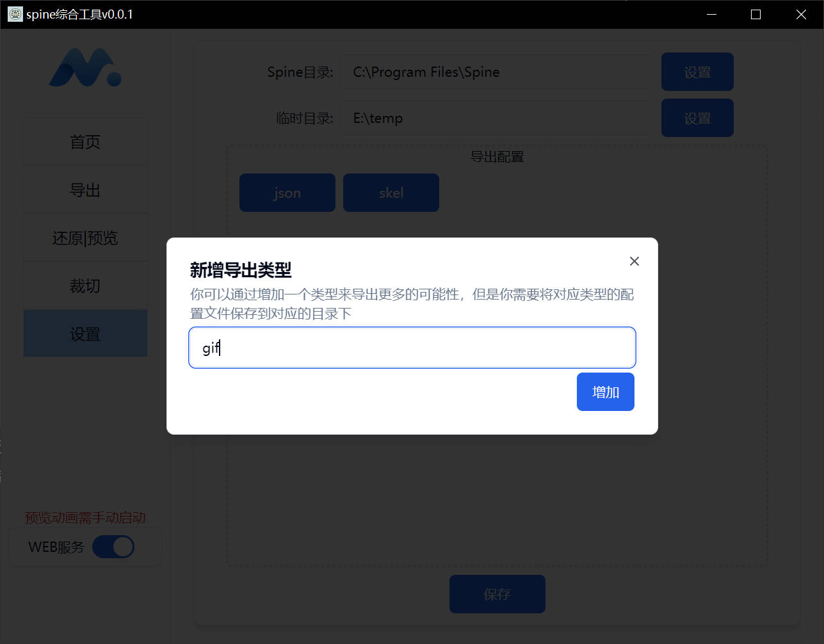Click the 预览动画需手动启动 warning text

click(85, 518)
